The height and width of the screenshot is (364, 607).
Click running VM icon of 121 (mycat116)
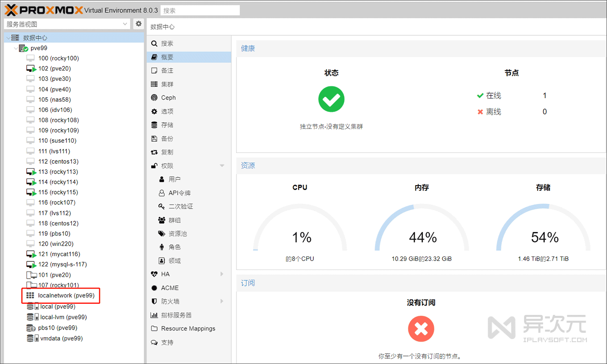(x=31, y=254)
